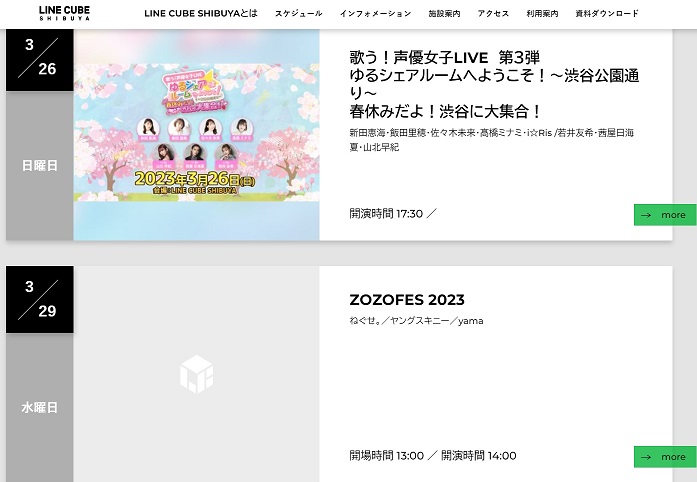This screenshot has height=482, width=697.
Task: Go to 施設案内 in the navigation
Action: click(x=444, y=14)
